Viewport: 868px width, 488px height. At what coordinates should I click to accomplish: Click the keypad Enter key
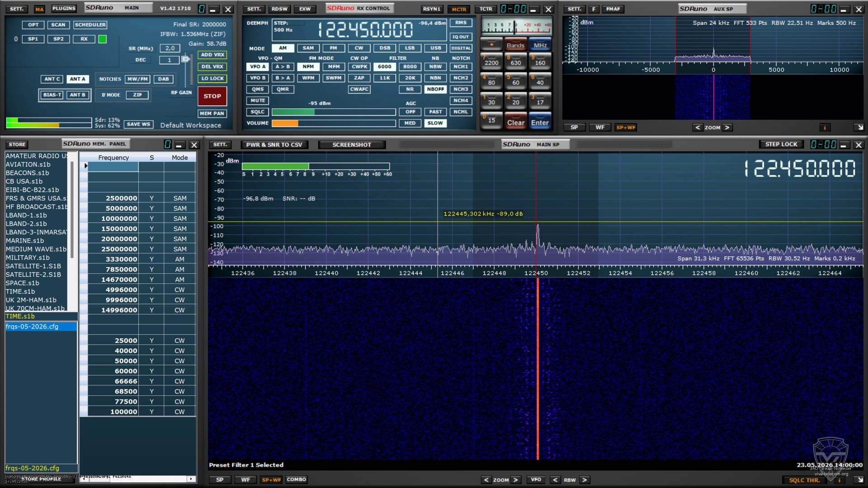540,122
